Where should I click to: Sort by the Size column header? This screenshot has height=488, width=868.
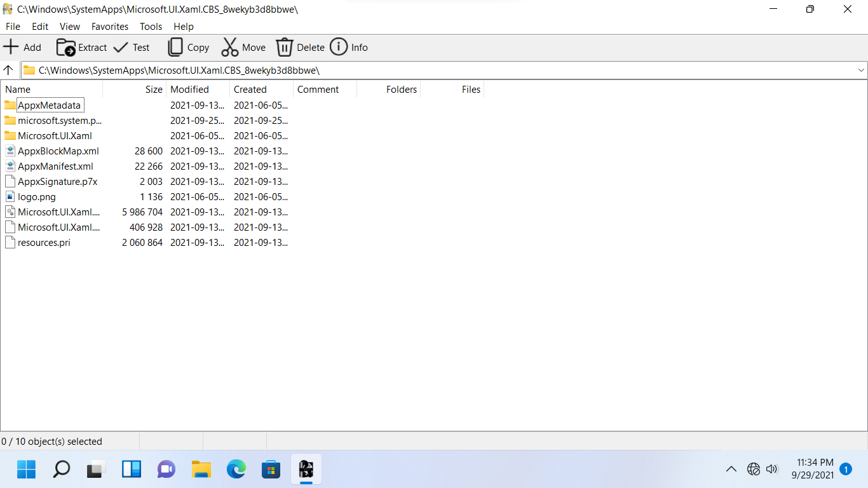[x=135, y=90]
